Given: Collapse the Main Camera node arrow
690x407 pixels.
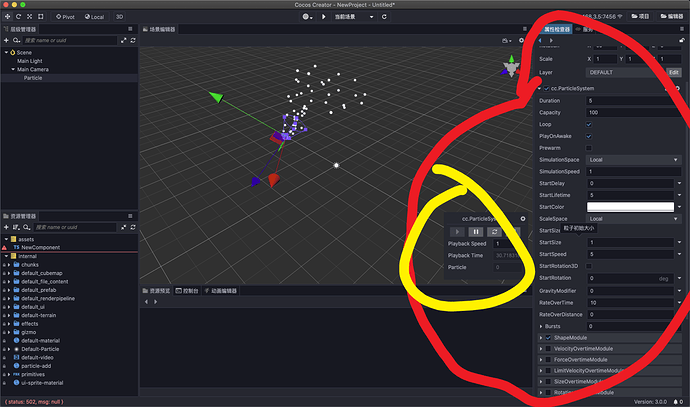Looking at the screenshot, I should (13, 69).
